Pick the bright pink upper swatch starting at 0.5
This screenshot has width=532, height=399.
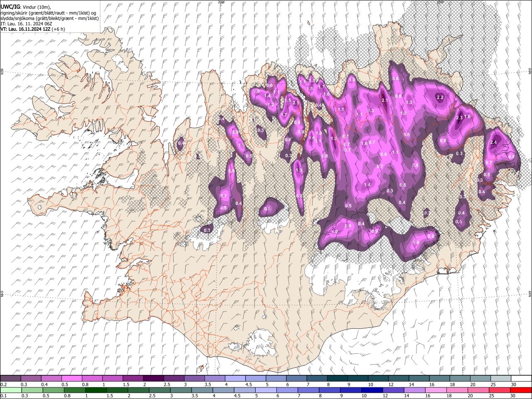coord(72,378)
